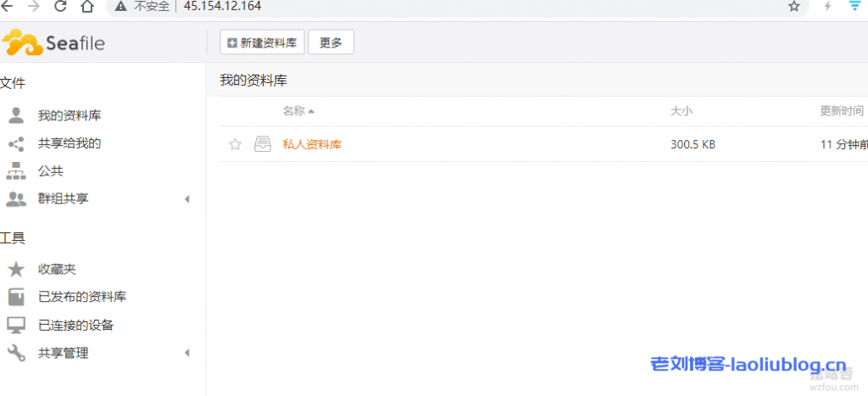Bookmark this page with the address bar star

(x=794, y=6)
